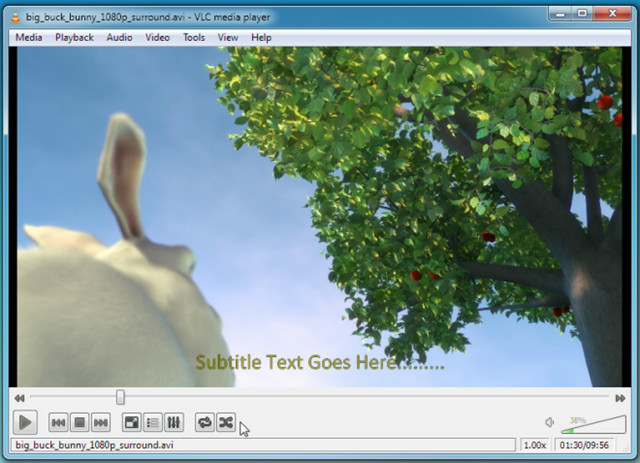Toggle random shuffle playback
This screenshot has width=640, height=463.
(x=226, y=422)
